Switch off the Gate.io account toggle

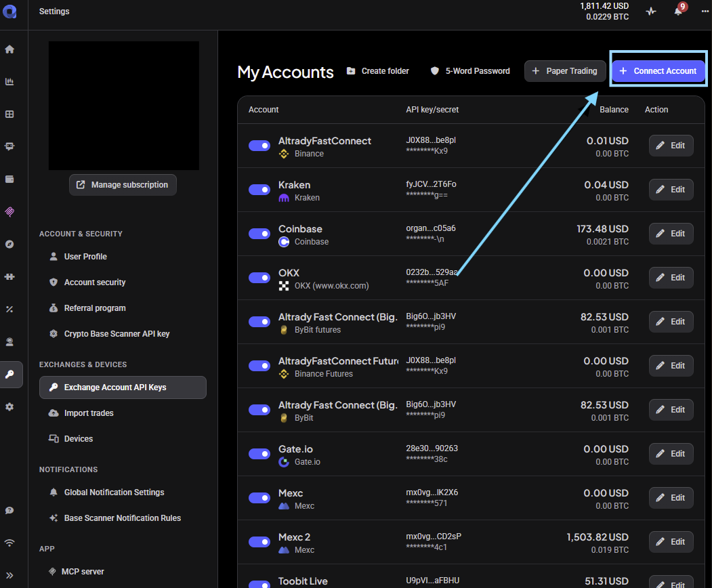(x=259, y=454)
